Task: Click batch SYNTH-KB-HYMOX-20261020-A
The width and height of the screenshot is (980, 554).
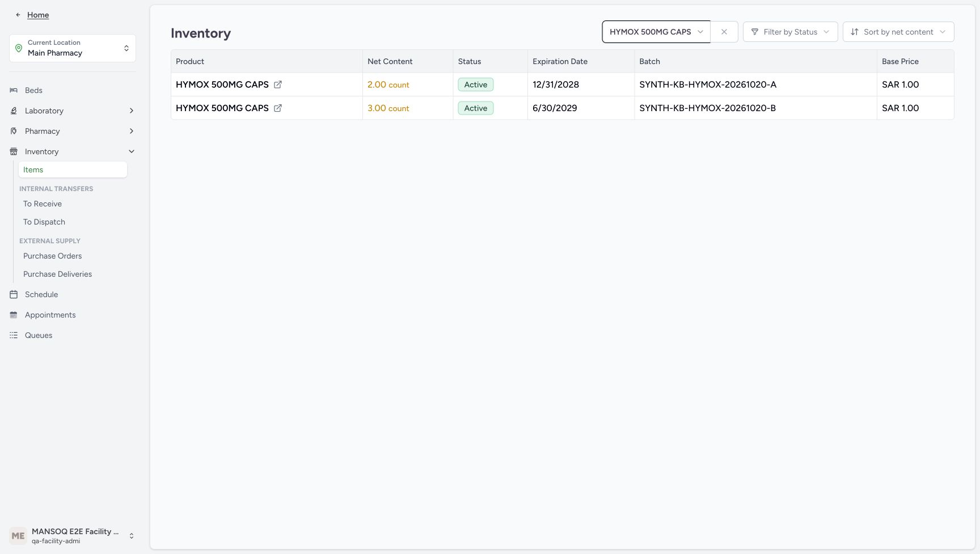Action: click(x=708, y=84)
